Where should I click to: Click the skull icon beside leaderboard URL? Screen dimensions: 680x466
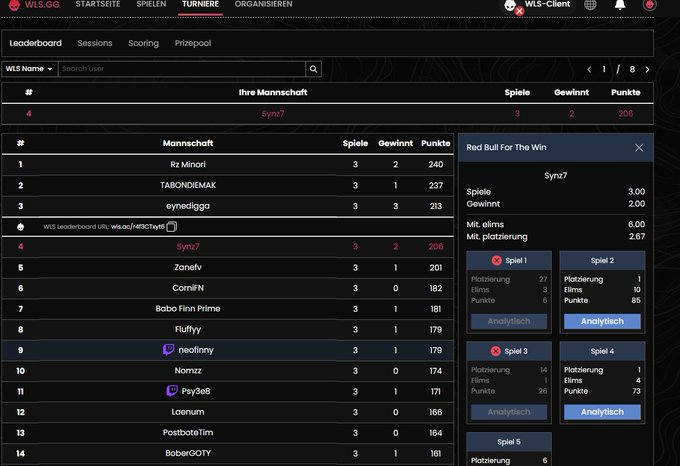point(20,227)
